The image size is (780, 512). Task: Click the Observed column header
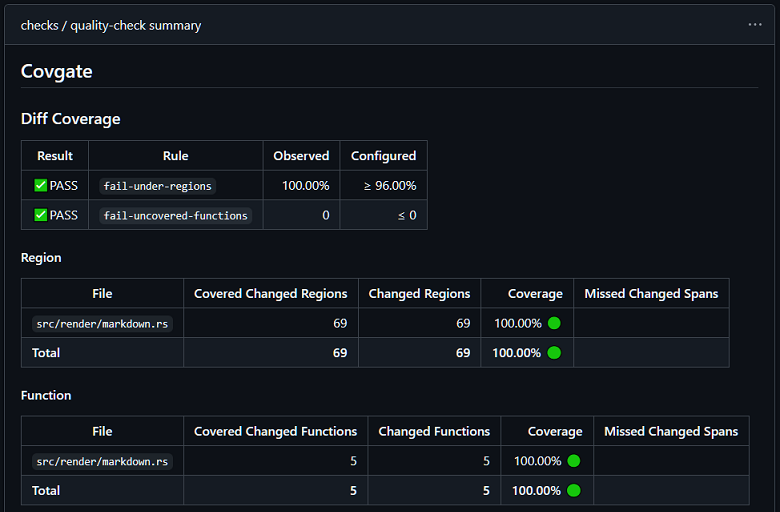click(301, 156)
